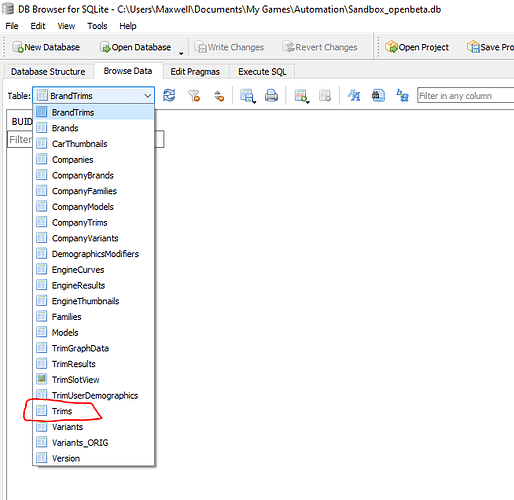Open the Edit menu
Image resolution: width=514 pixels, height=500 pixels.
click(38, 26)
